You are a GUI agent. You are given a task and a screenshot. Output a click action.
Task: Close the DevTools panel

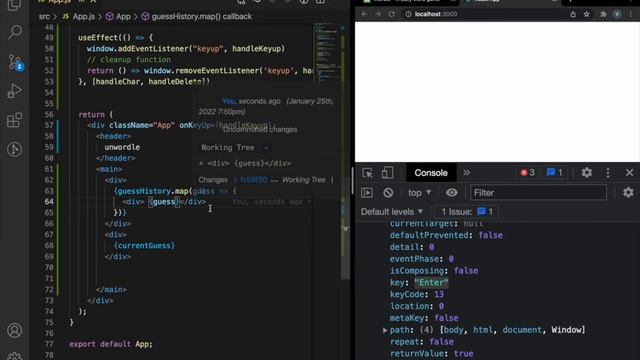pos(629,173)
